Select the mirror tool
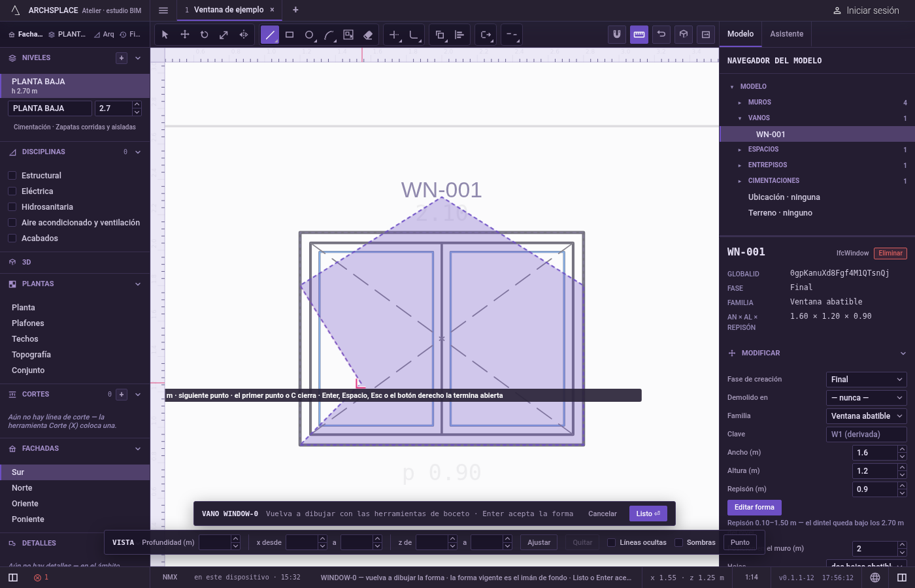 tap(244, 35)
